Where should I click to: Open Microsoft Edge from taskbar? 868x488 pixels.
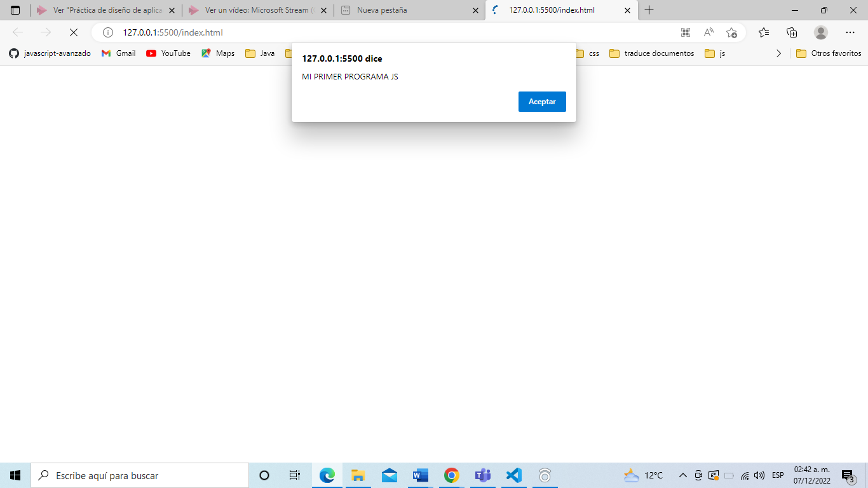327,475
